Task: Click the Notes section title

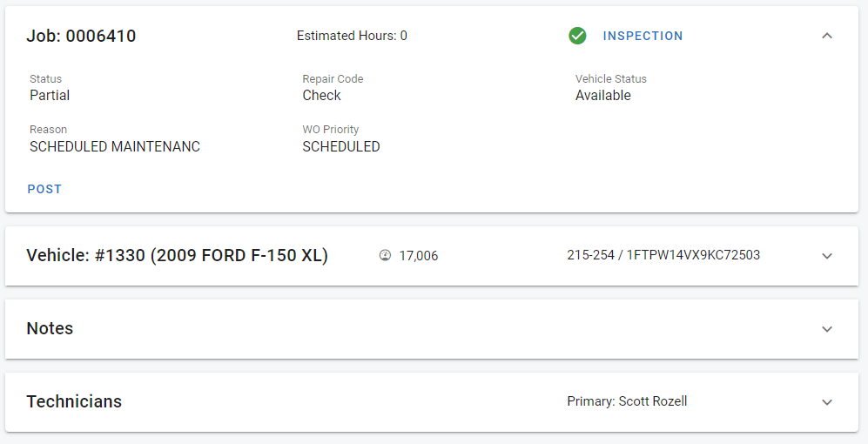Action: pos(50,329)
